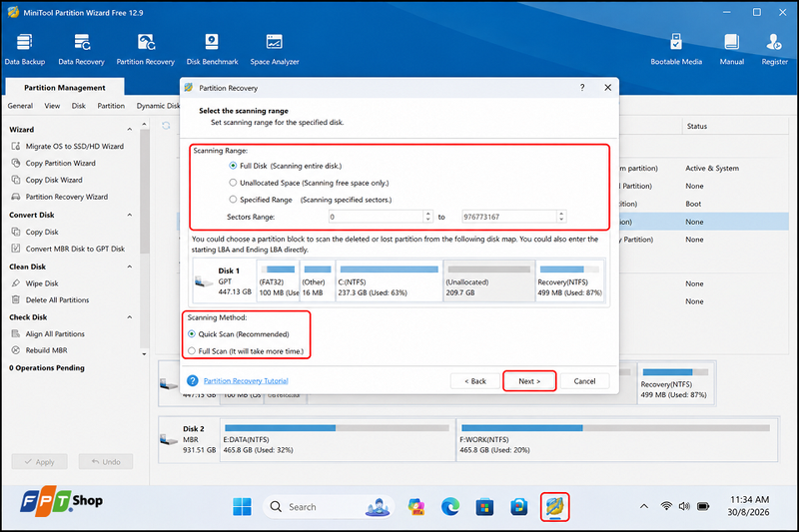Screen dimensions: 799x532
Task: Open Windows Start menu
Action: 242,506
